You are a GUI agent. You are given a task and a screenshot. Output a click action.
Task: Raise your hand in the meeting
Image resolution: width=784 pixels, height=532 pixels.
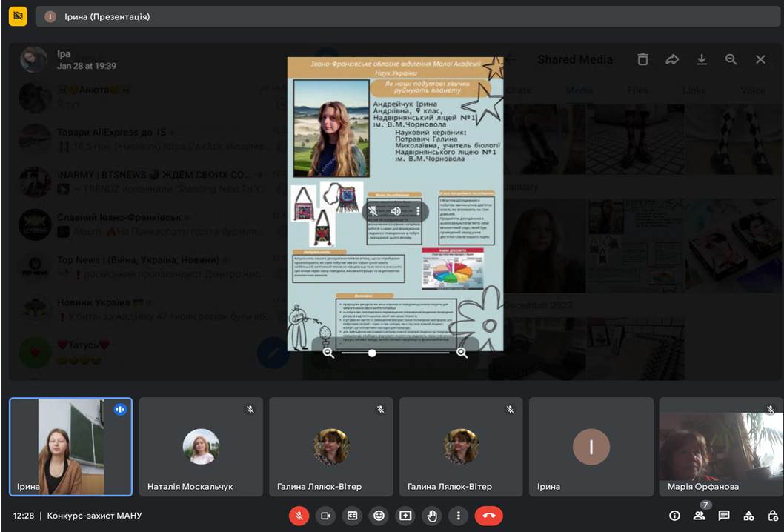point(432,516)
